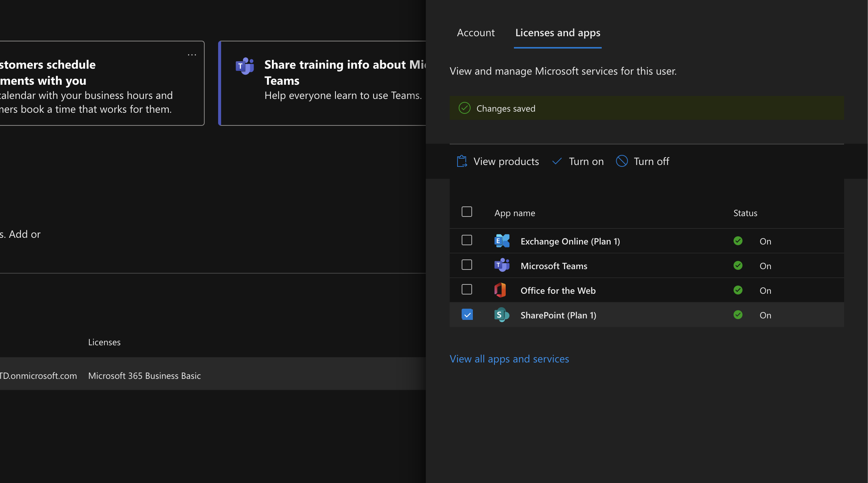Viewport: 868px width, 483px height.
Task: Check the Microsoft Teams row checkbox
Action: [467, 265]
